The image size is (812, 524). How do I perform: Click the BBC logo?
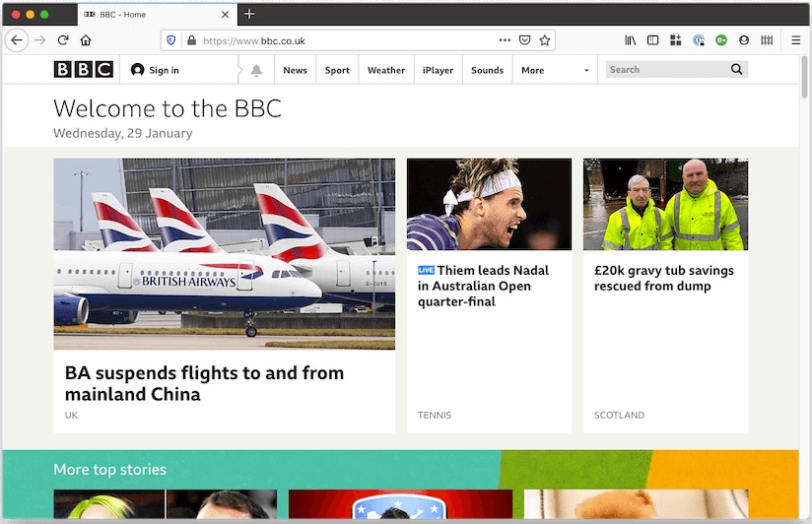coord(84,69)
